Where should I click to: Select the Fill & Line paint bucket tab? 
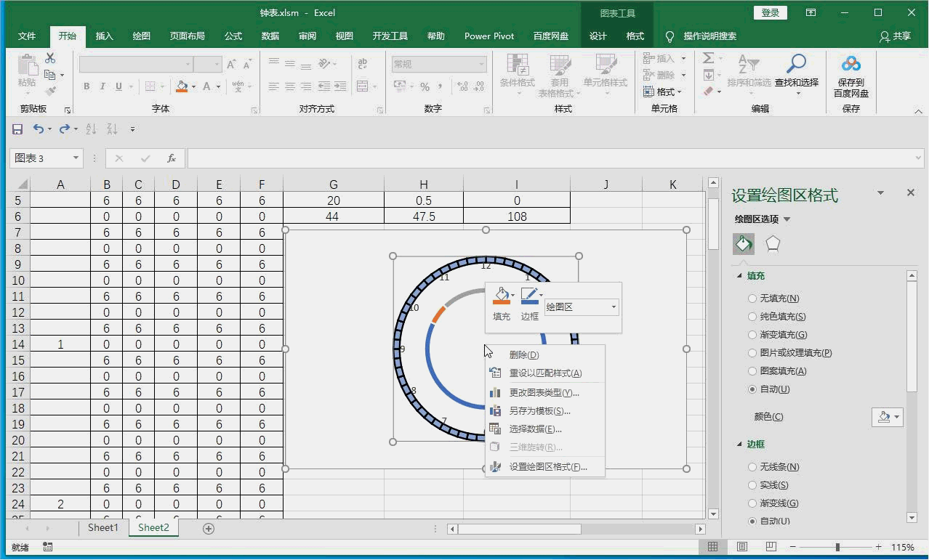pos(744,243)
